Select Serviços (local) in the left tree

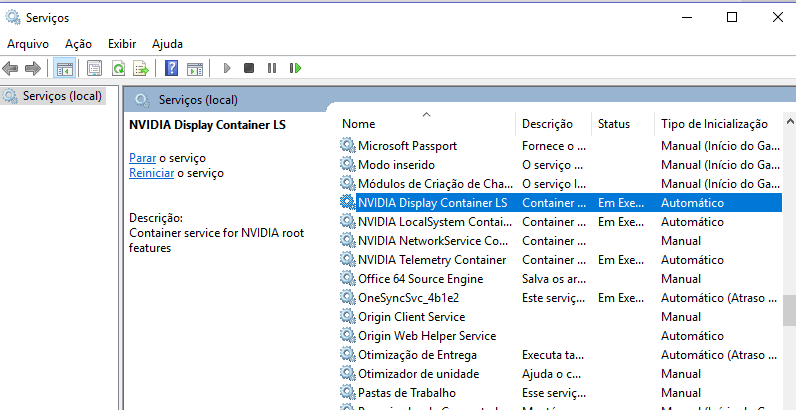click(62, 96)
